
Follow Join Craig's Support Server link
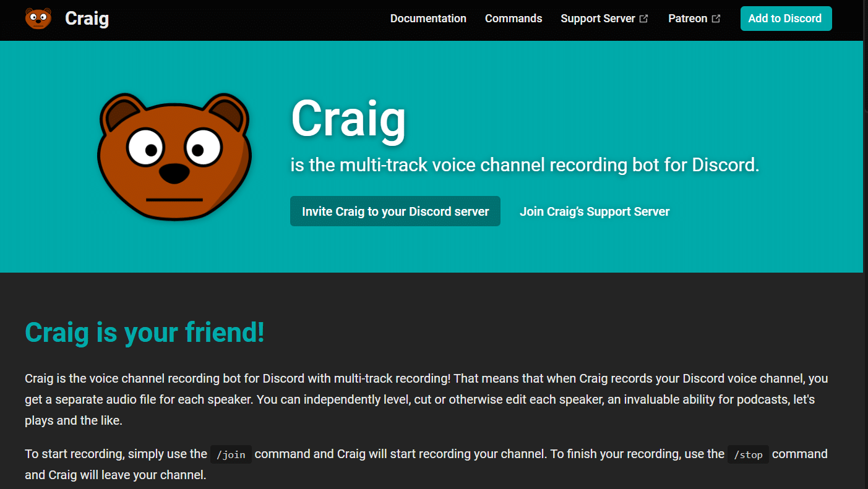pyautogui.click(x=595, y=211)
